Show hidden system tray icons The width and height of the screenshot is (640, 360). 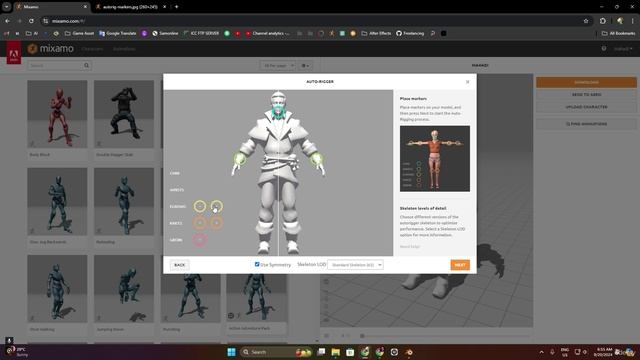pos(542,352)
